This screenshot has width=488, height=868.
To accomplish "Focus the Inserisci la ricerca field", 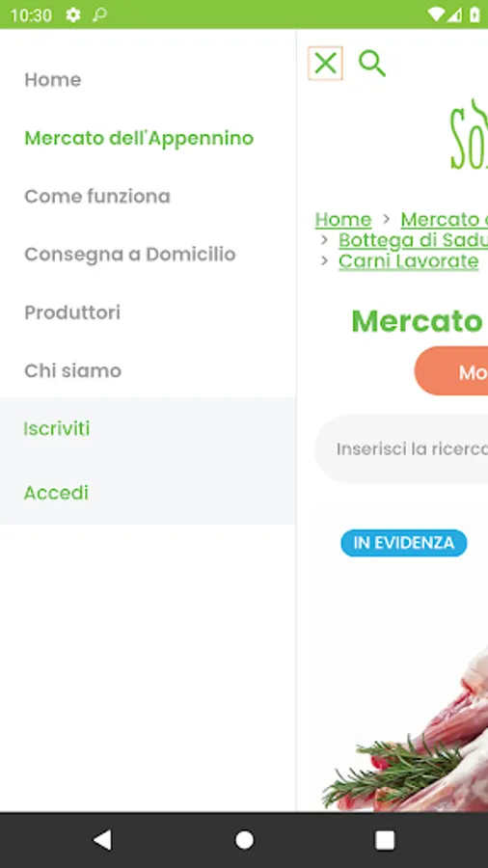I will click(401, 448).
